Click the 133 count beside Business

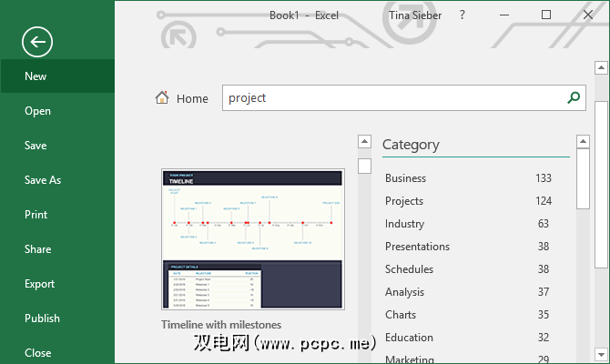[544, 178]
